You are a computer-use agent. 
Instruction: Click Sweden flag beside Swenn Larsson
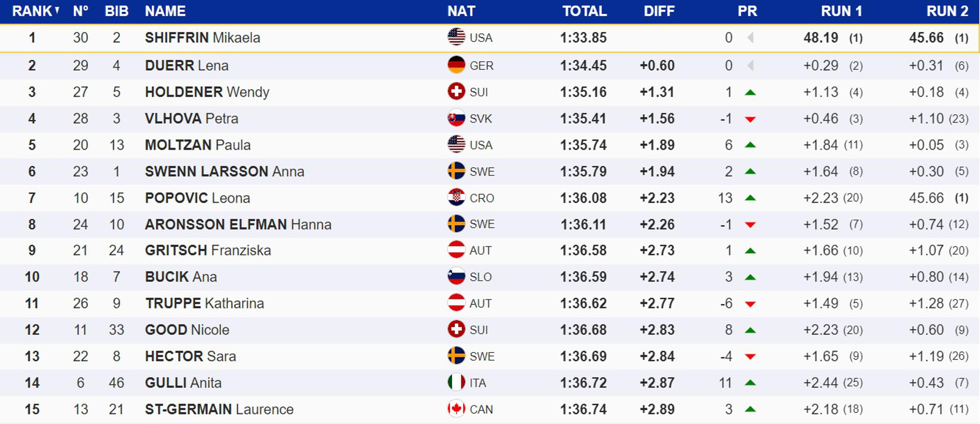coord(456,171)
